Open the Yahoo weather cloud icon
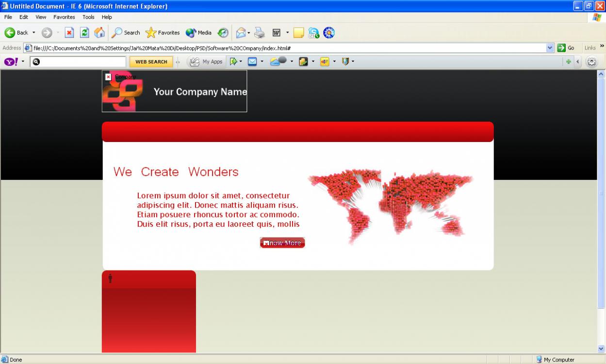This screenshot has width=606, height=364. pos(278,61)
